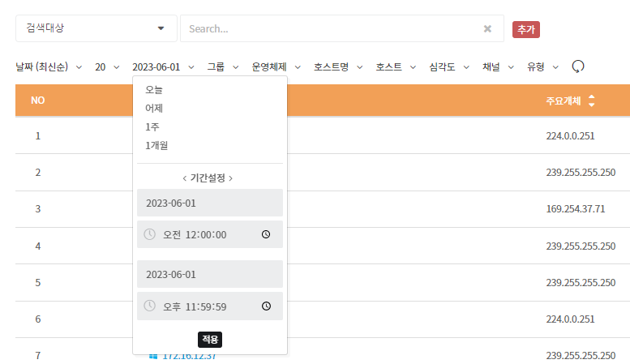Click the refresh icon after the 유형 filter
This screenshot has height=364, width=630.
578,66
